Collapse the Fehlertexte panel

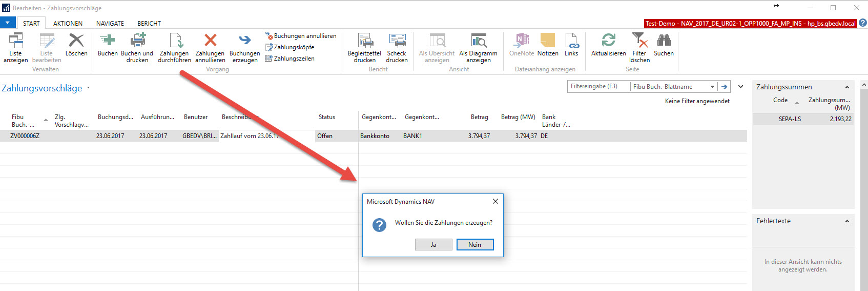coord(847,221)
